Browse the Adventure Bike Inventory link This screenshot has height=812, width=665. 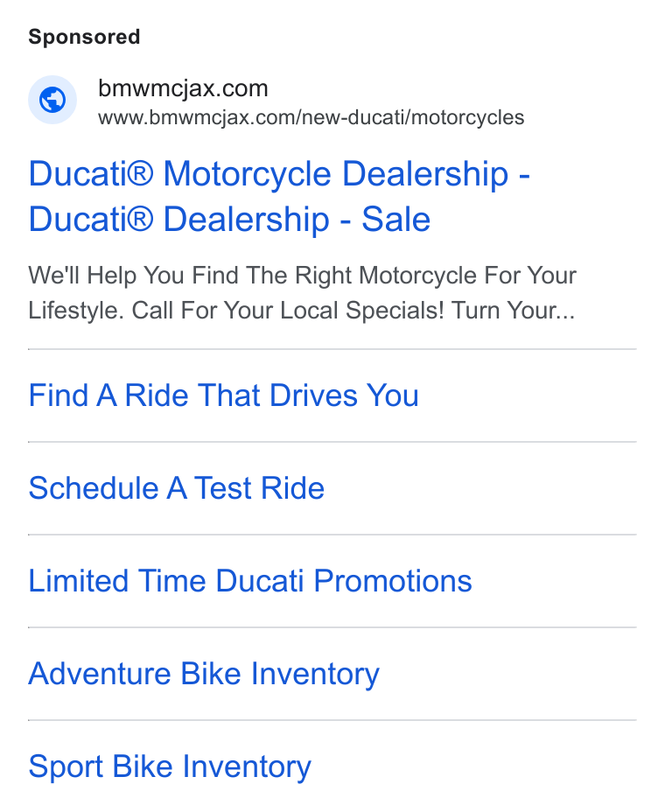[x=204, y=674]
